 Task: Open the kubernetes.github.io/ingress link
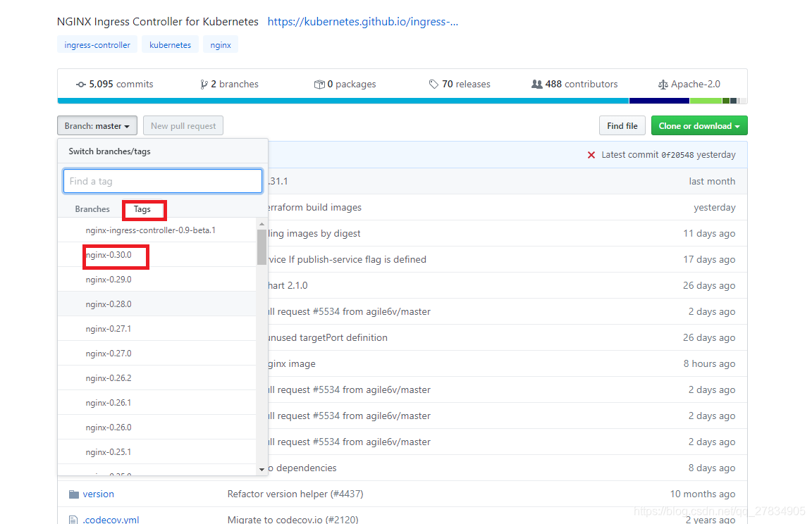pyautogui.click(x=362, y=22)
